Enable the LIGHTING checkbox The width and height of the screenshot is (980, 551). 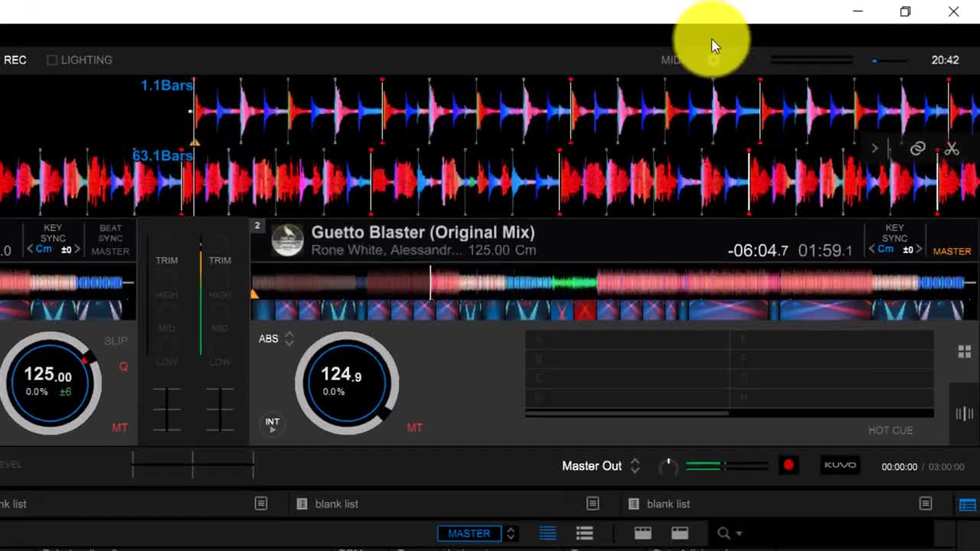[52, 60]
